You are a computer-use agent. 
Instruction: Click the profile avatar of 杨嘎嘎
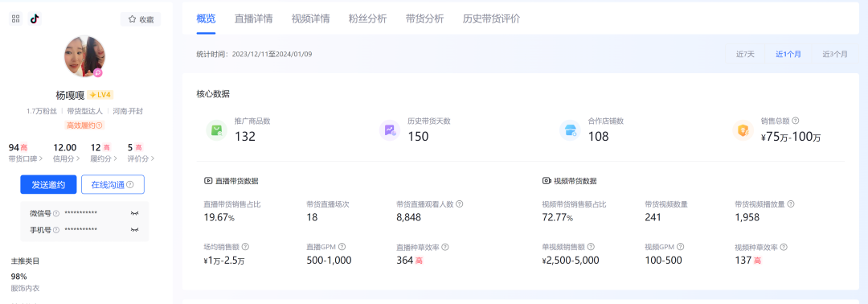[84, 56]
